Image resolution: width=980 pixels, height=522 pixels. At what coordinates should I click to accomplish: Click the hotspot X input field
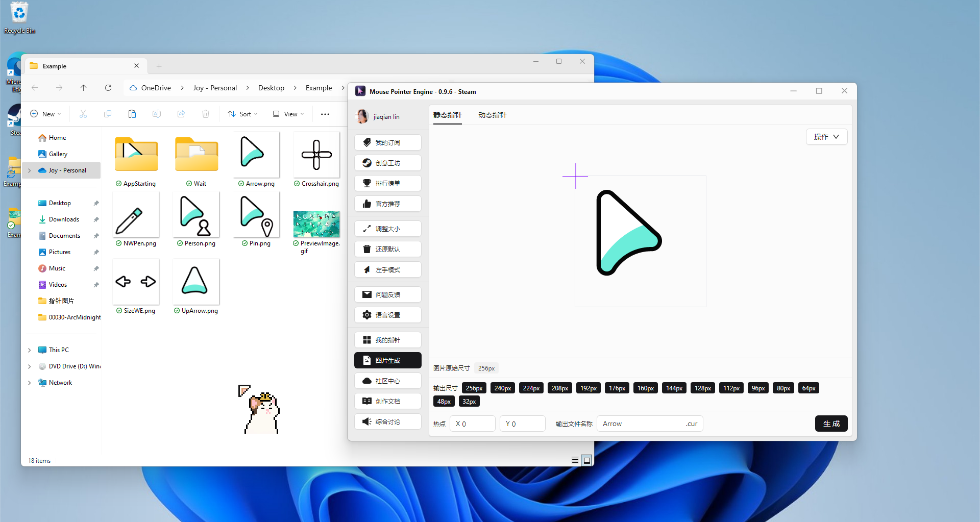[x=473, y=424]
